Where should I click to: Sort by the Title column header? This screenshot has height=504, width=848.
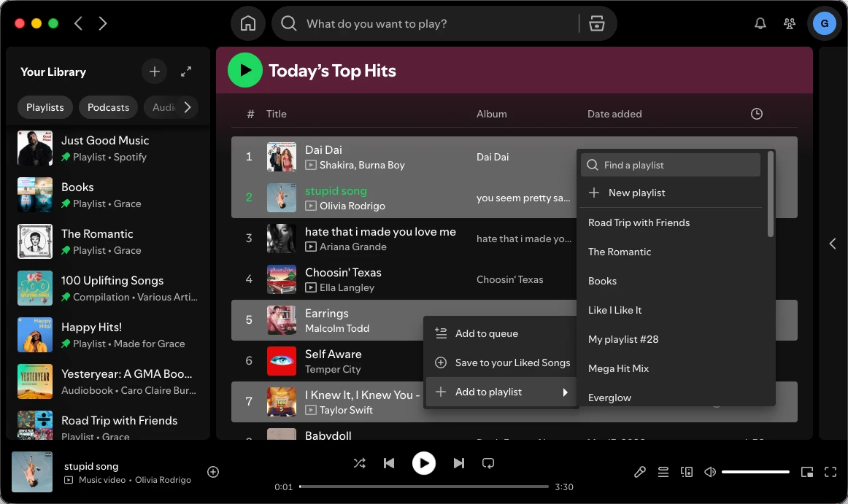pyautogui.click(x=277, y=114)
